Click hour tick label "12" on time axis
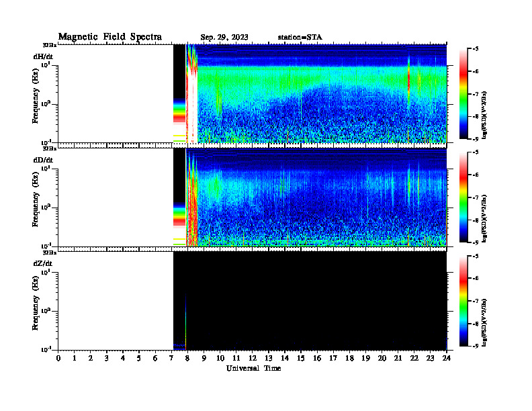 [x=253, y=359]
